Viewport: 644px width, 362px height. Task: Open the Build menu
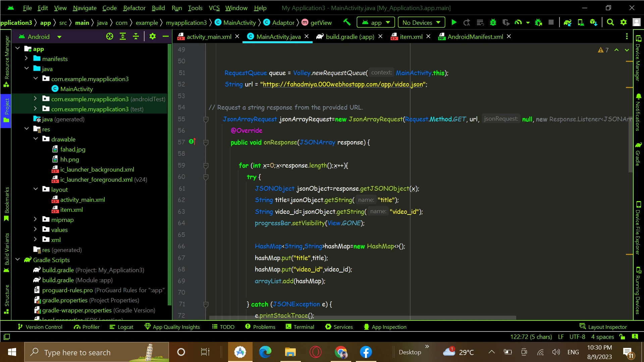click(158, 8)
